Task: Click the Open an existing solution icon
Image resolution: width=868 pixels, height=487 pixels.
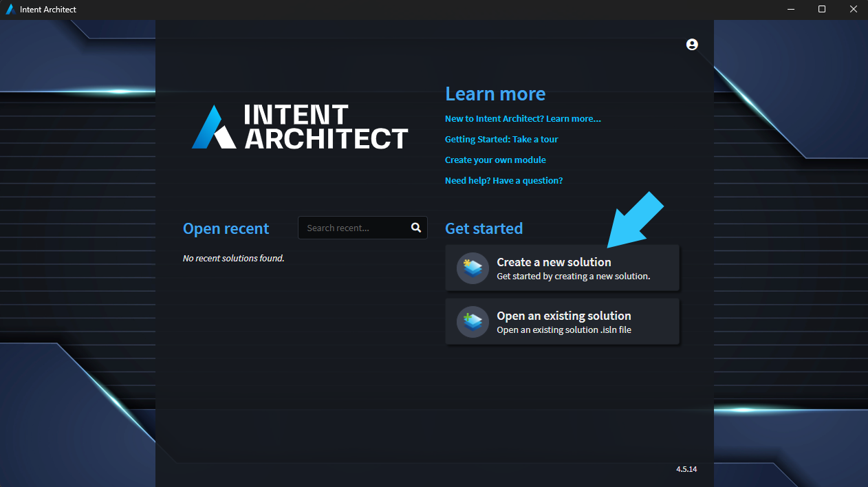Action: point(473,321)
